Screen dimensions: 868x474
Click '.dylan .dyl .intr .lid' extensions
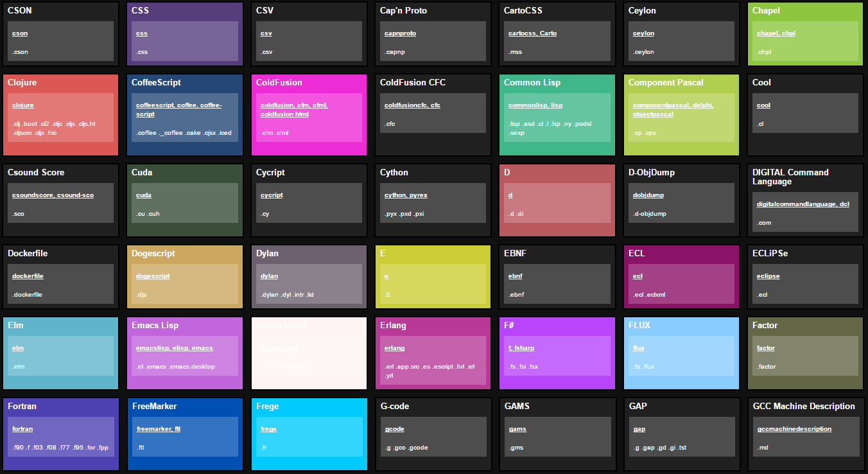click(287, 295)
